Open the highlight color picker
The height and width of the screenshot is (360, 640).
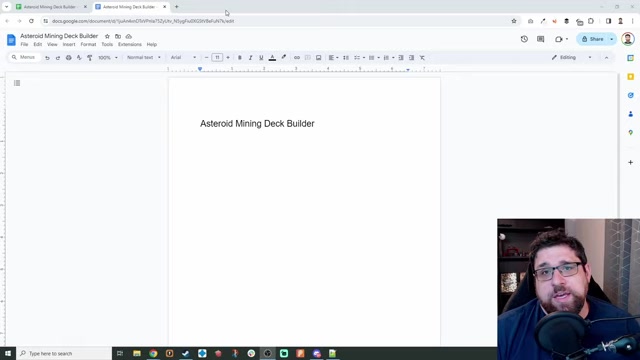284,58
